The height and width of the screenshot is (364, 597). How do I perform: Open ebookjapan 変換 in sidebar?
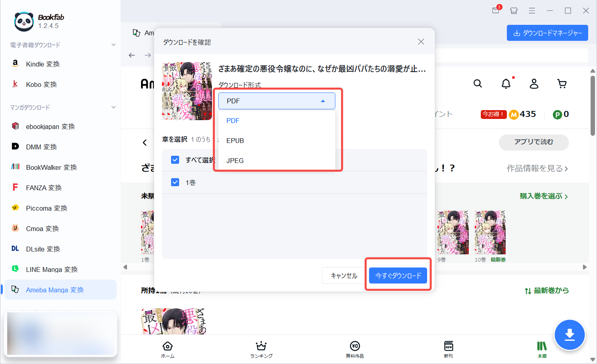coord(60,127)
